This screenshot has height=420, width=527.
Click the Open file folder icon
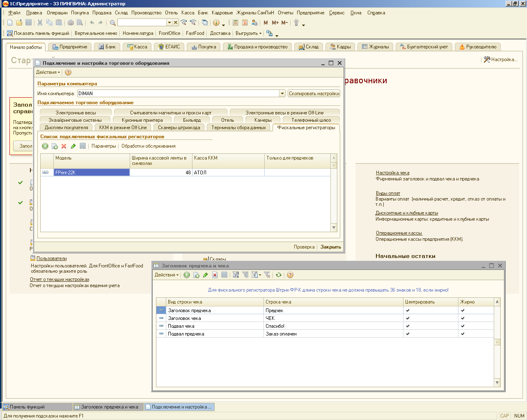click(x=19, y=23)
